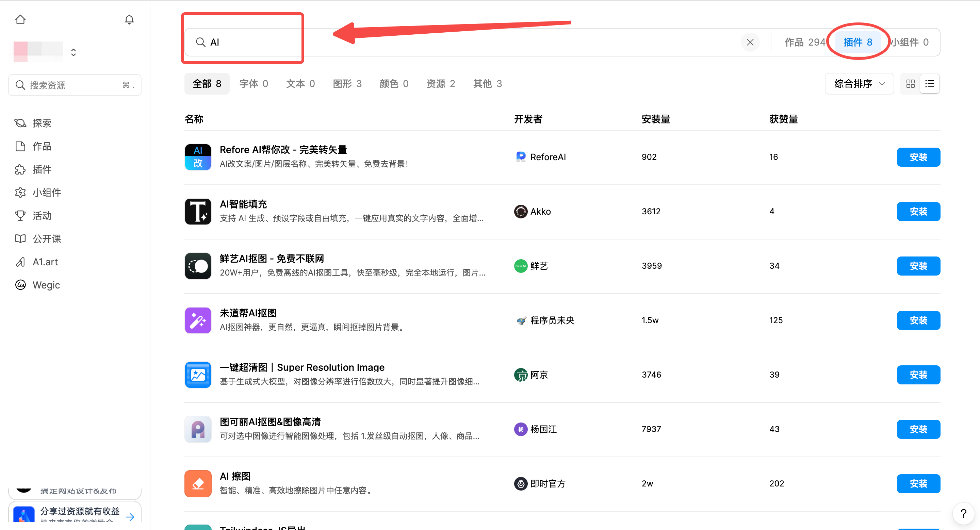Select the 图形 3 filter tab

(347, 84)
